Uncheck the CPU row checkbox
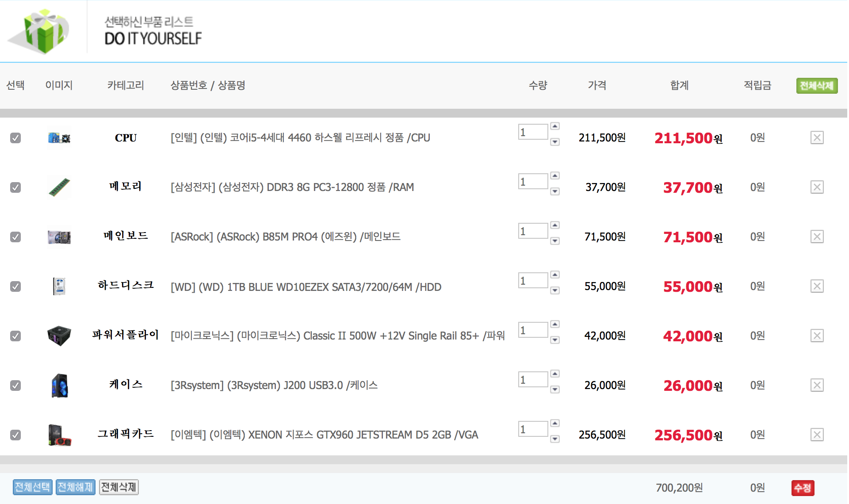The height and width of the screenshot is (504, 849). (x=15, y=138)
